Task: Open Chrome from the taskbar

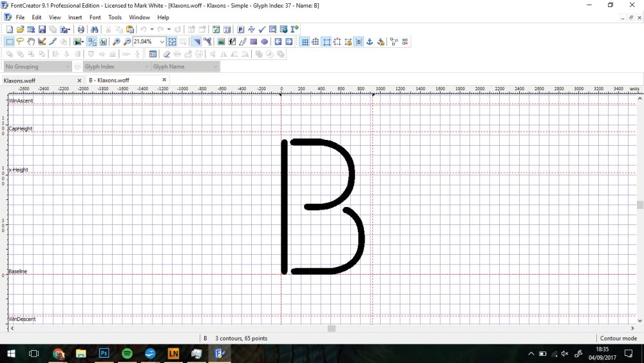Action: coord(59,353)
